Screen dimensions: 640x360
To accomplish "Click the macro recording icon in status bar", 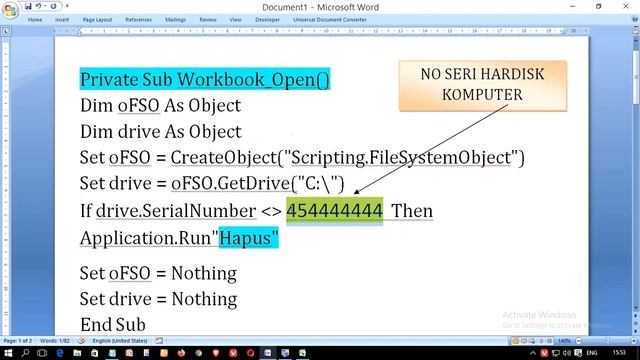I will pyautogui.click(x=159, y=341).
